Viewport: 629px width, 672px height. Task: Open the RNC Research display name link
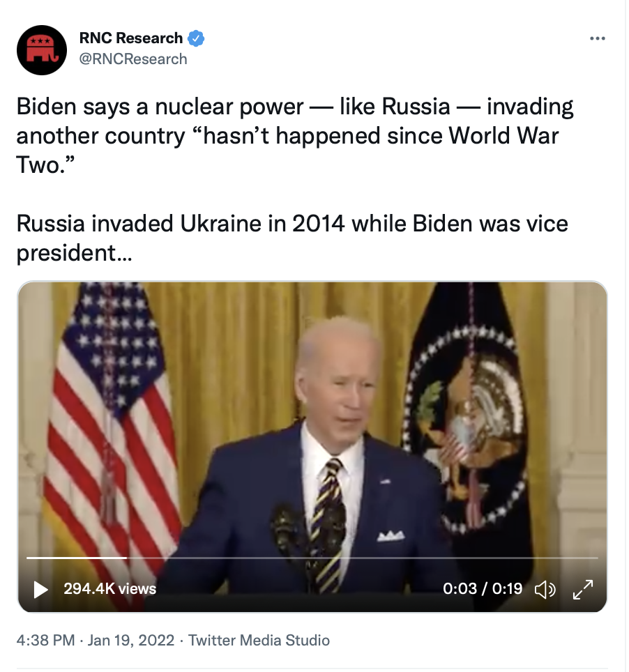[x=131, y=38]
